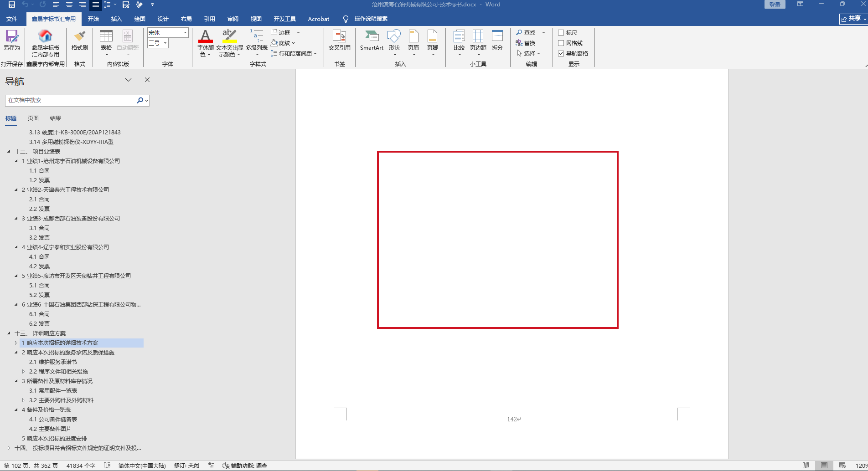Switch to Web Layout view in the status bar
This screenshot has height=471, width=868.
tap(842, 466)
